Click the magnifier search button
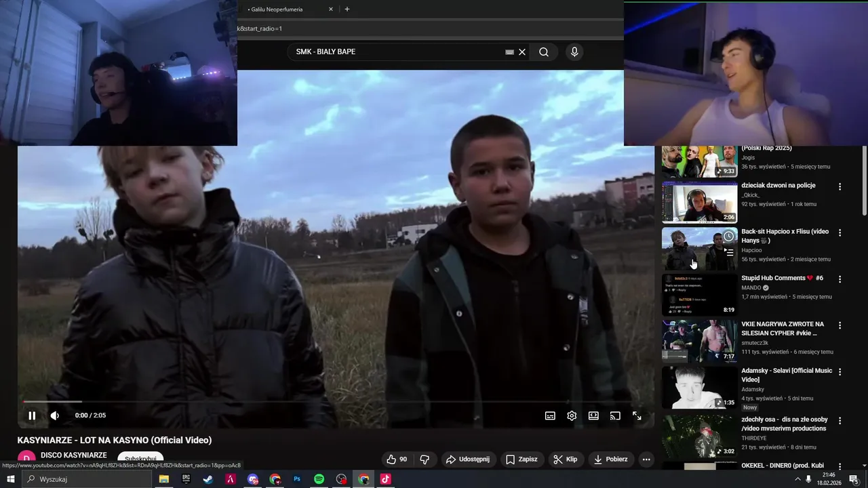This screenshot has height=488, width=868. [544, 52]
